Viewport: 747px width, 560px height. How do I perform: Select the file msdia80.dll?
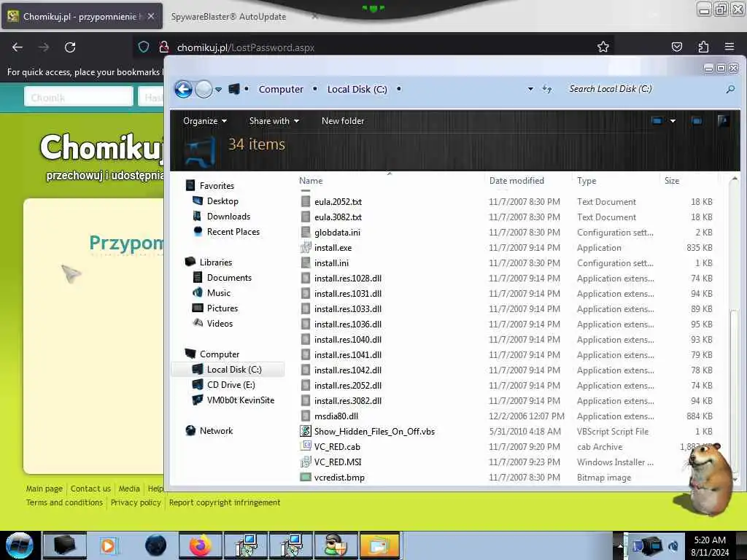[x=336, y=416]
